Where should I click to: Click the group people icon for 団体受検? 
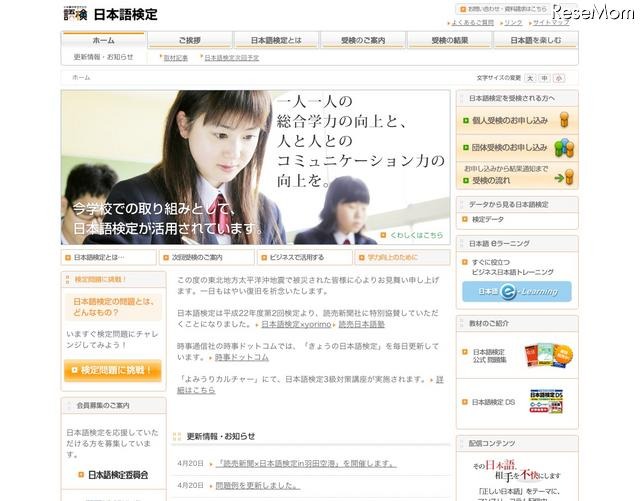[x=565, y=147]
